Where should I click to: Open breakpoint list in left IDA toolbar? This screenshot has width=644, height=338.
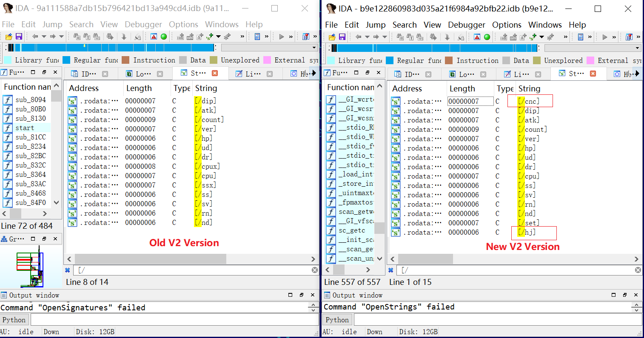pyautogui.click(x=306, y=37)
